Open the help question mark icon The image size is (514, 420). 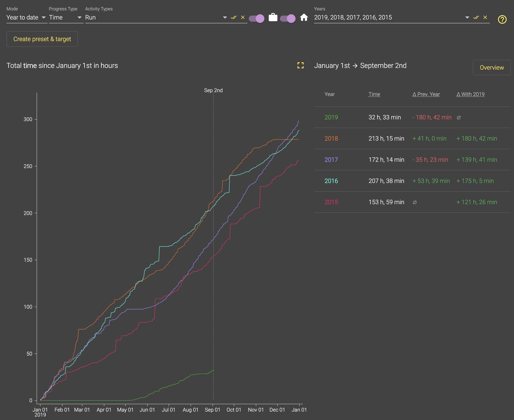pos(502,19)
